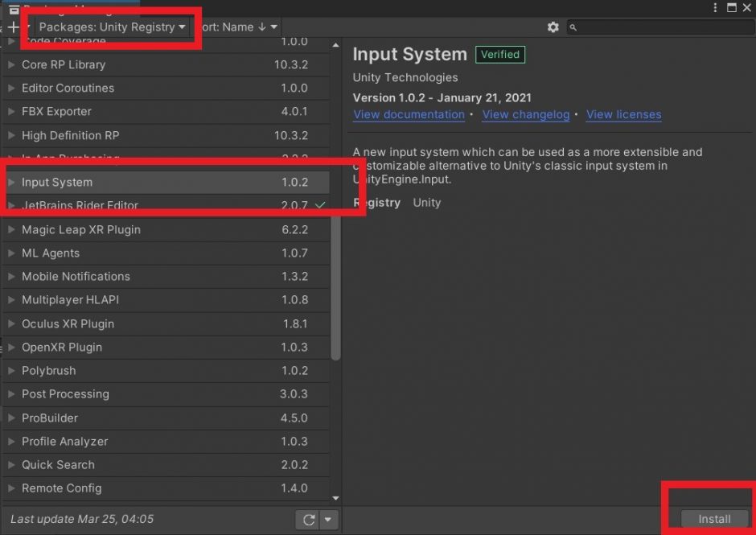Expand the refresh button dropdown arrow
Viewport: 756px width, 535px height.
click(329, 519)
